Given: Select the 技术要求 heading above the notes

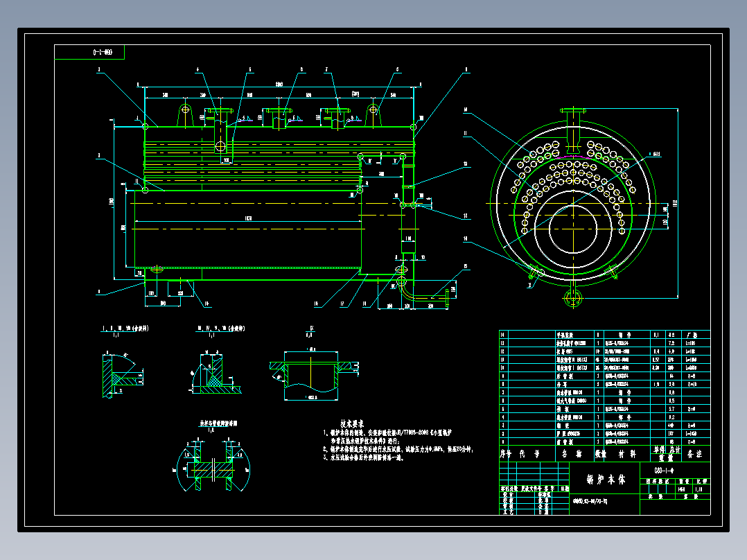Looking at the screenshot, I should (x=352, y=423).
